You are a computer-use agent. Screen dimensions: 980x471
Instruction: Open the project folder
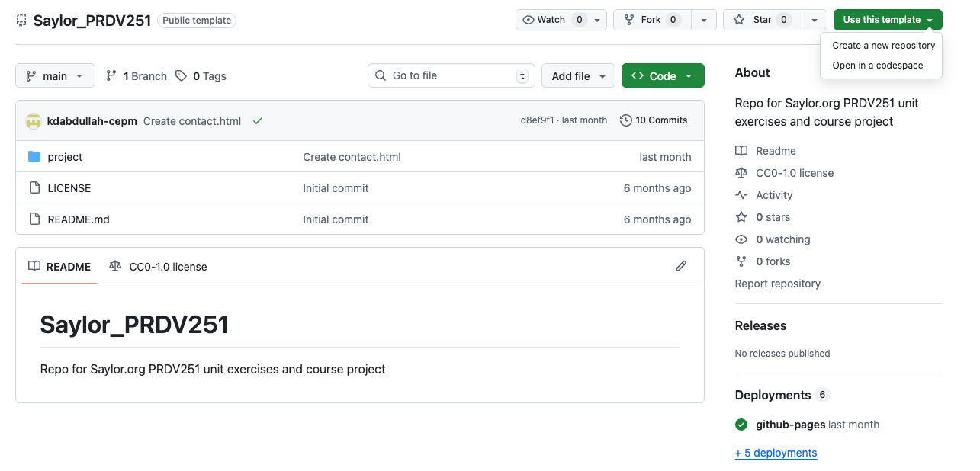65,157
